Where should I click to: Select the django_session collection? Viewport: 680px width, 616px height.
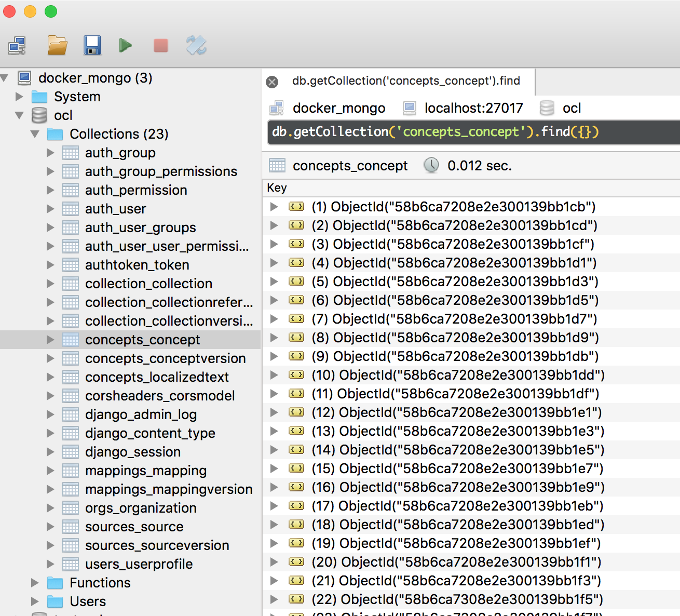point(133,452)
